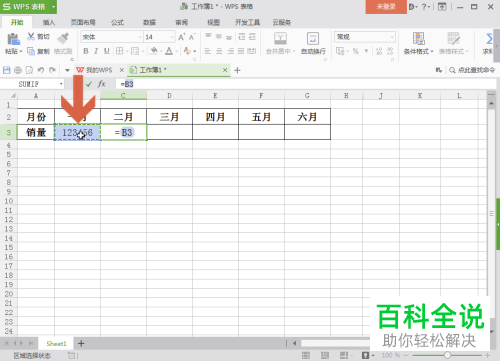
Task: Increase decimal places
Action: [x=379, y=51]
